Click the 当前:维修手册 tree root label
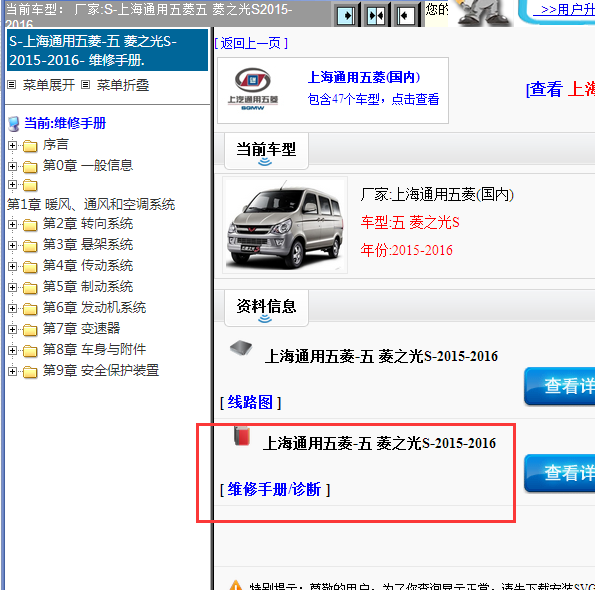Image resolution: width=595 pixels, height=590 pixels. 65,123
